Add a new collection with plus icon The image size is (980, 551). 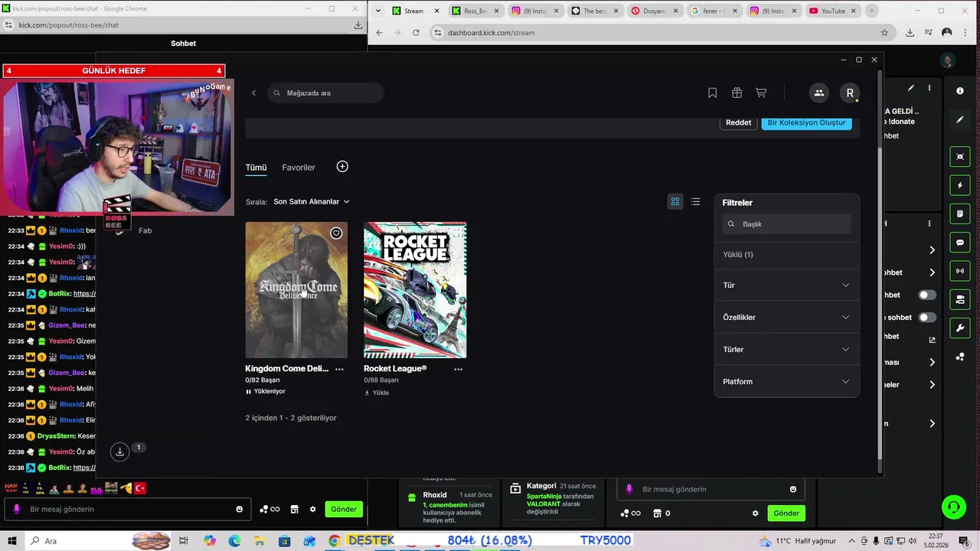[x=342, y=167]
